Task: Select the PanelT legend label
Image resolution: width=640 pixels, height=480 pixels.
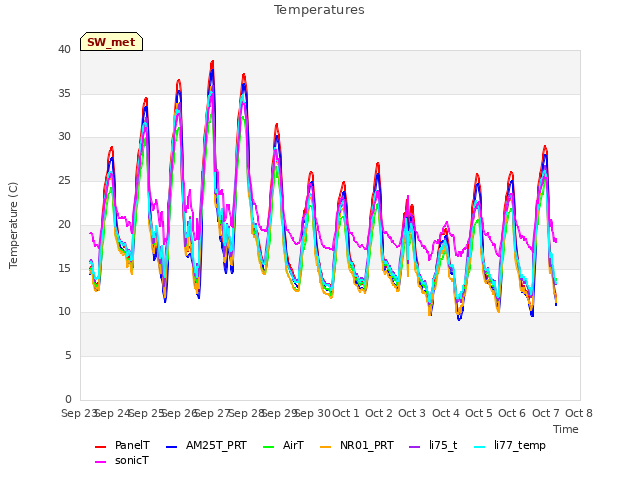Action: pyautogui.click(x=132, y=445)
